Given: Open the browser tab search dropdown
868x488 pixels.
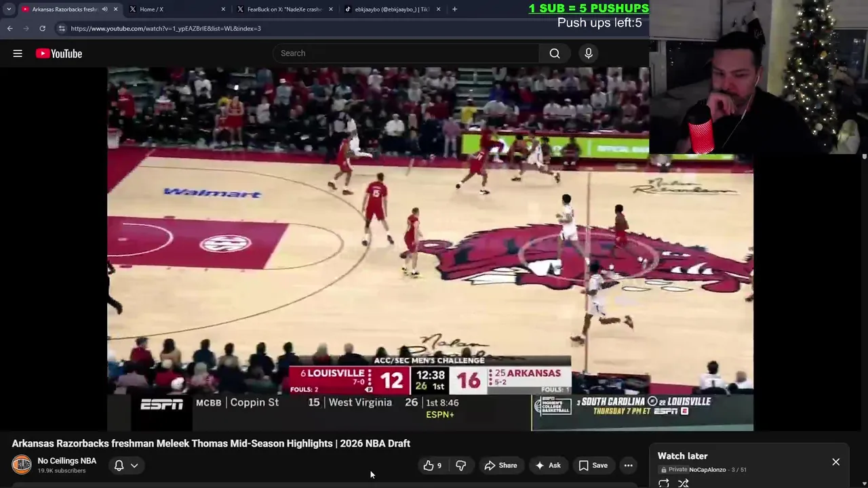Looking at the screenshot, I should (x=9, y=9).
